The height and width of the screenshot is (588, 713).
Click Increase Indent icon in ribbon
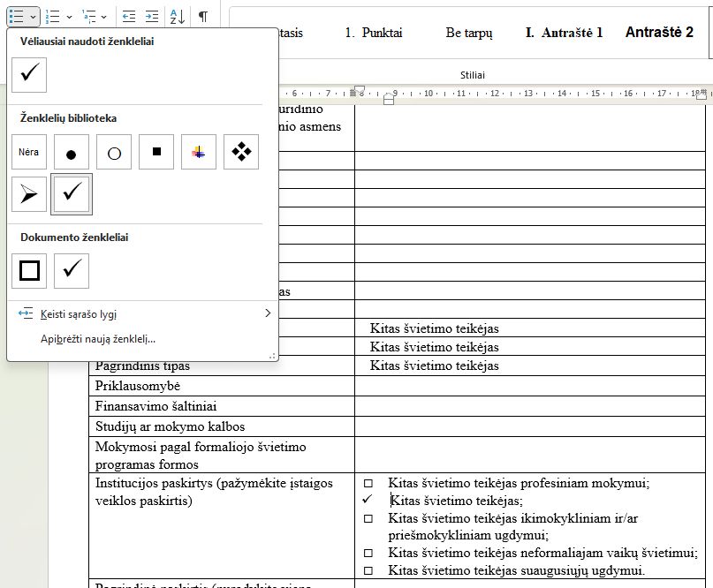tap(152, 17)
